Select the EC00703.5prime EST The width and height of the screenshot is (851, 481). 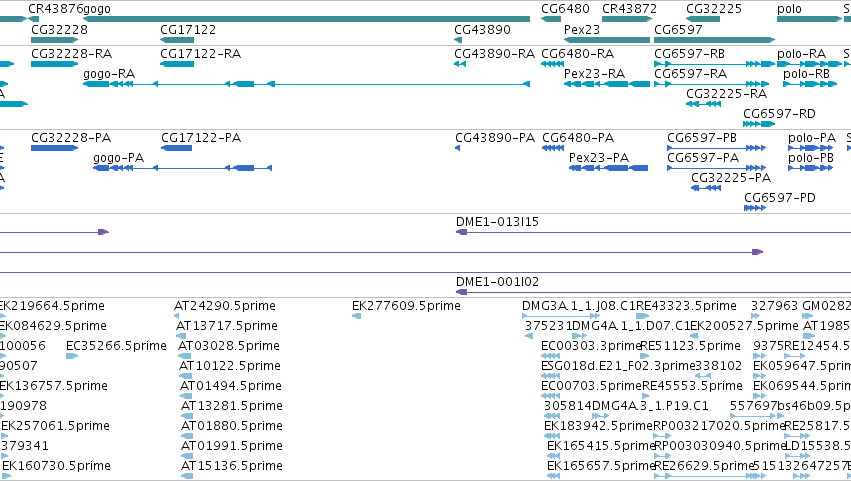550,397
